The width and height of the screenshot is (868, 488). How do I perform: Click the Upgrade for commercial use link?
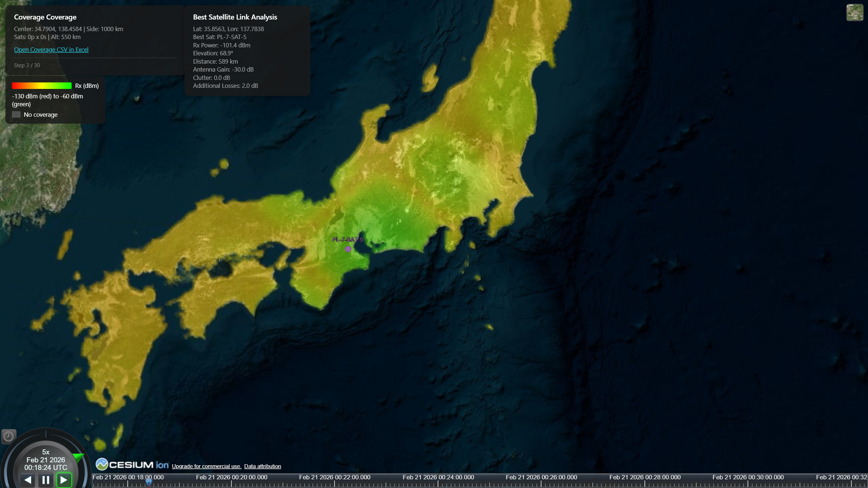pos(207,466)
